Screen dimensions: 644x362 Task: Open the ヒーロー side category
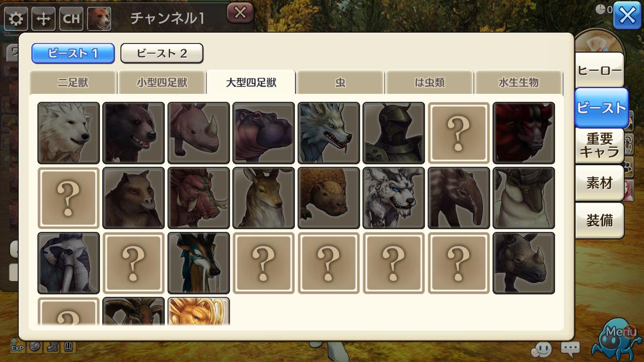click(x=599, y=70)
